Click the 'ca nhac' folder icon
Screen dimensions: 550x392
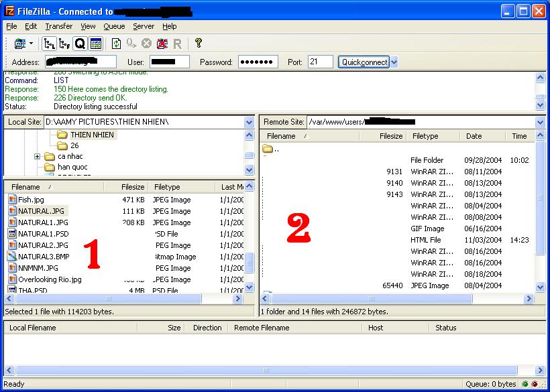tap(50, 156)
